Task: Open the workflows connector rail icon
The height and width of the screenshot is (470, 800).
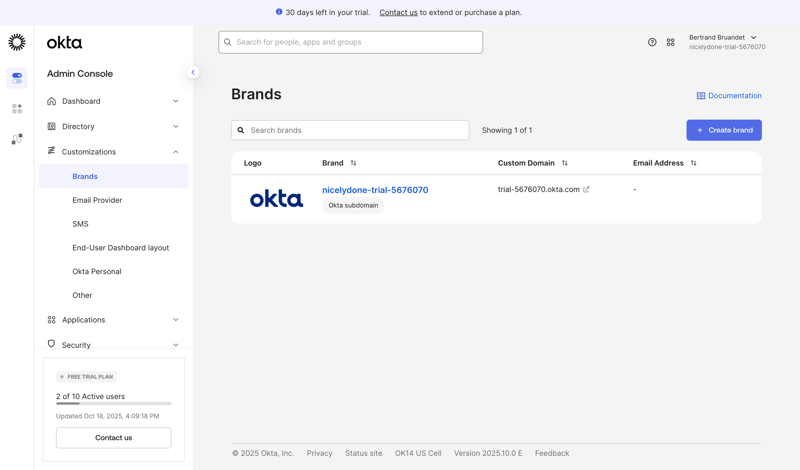Action: (17, 139)
